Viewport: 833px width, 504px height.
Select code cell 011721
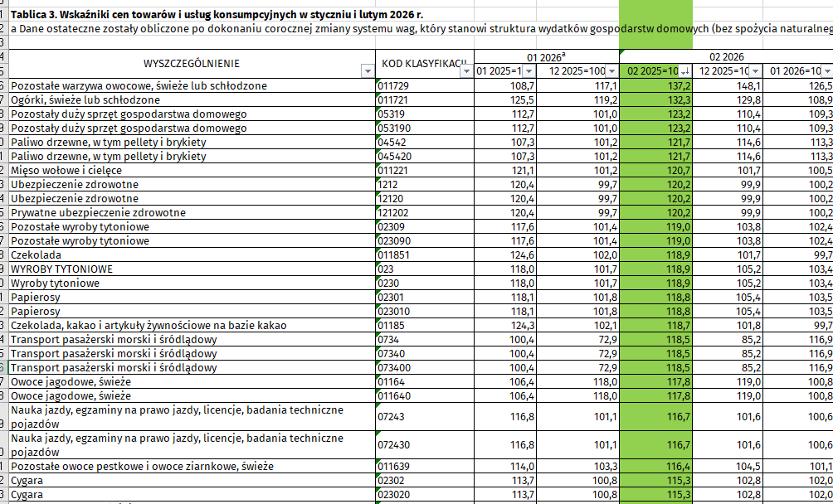(425, 99)
